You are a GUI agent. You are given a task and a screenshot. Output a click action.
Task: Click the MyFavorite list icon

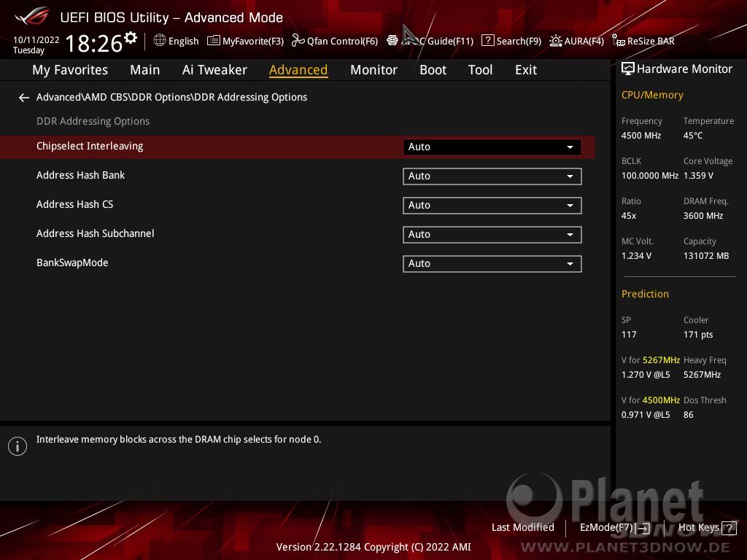(214, 41)
